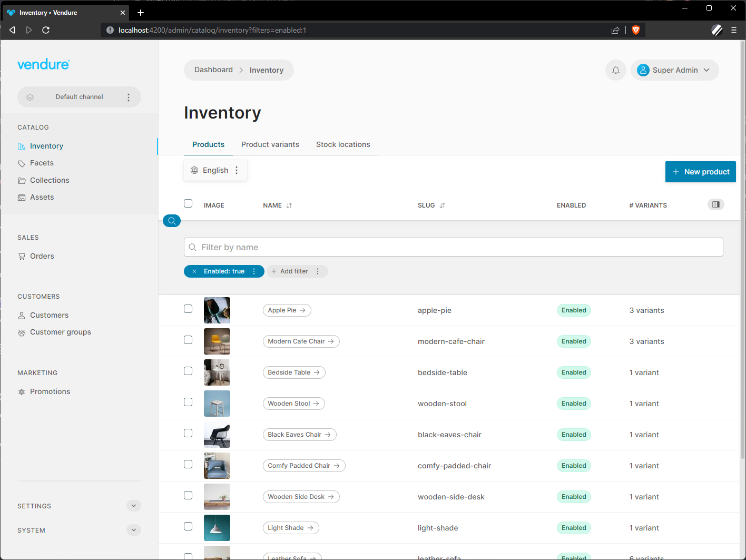Click the globe language icon

[x=194, y=170]
